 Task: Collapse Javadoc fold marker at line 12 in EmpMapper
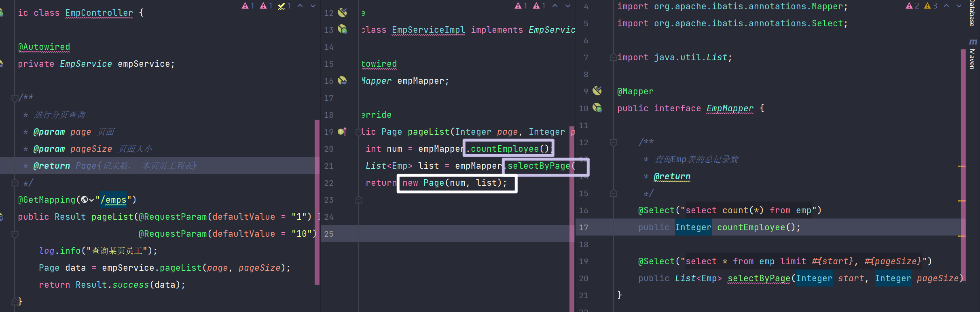click(x=614, y=142)
